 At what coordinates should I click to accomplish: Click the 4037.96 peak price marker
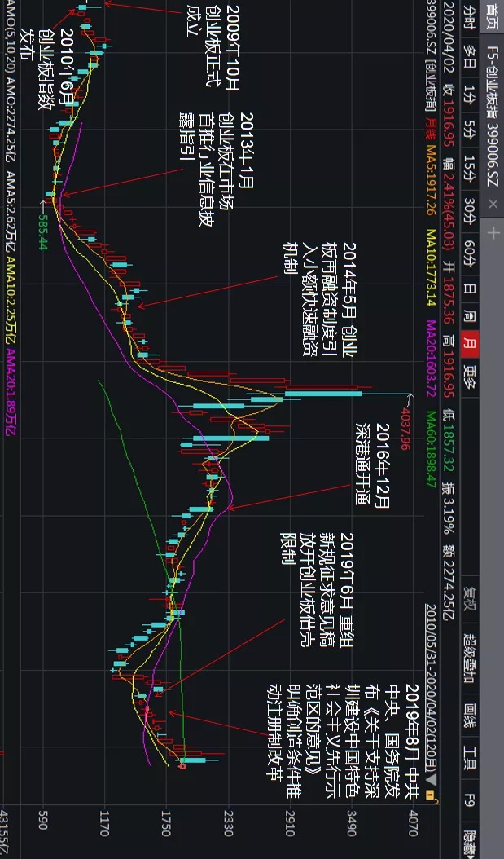(x=405, y=429)
